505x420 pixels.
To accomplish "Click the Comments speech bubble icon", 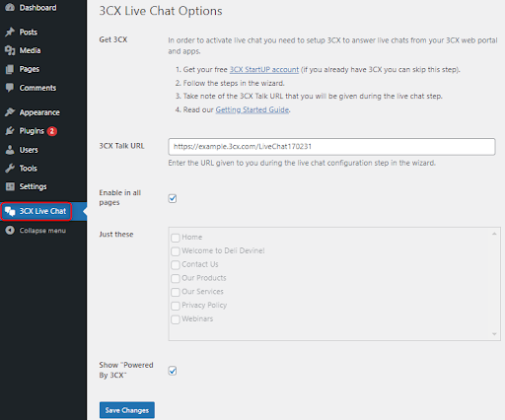I will tap(10, 88).
